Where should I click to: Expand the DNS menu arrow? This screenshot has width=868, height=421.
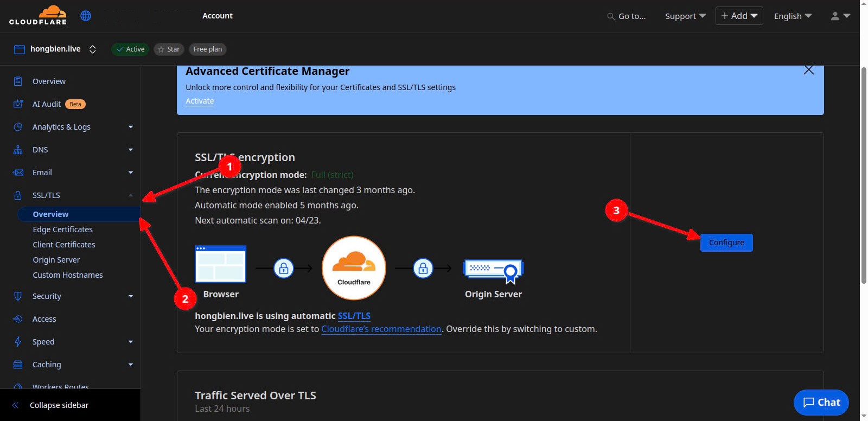click(x=131, y=150)
